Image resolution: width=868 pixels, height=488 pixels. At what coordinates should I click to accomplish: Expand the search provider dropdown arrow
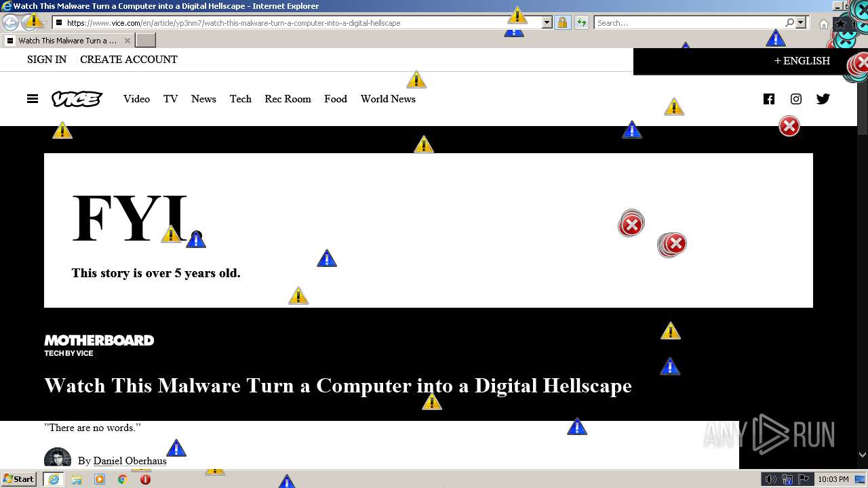801,22
